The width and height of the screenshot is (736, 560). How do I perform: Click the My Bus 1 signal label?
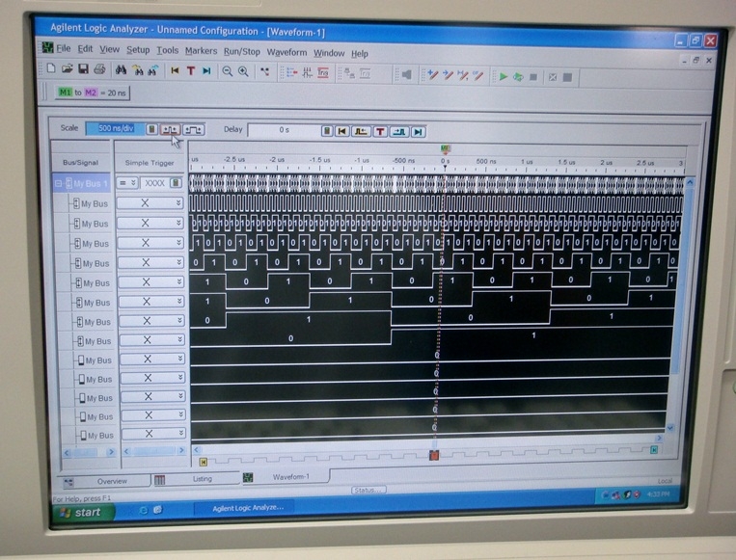[x=90, y=184]
